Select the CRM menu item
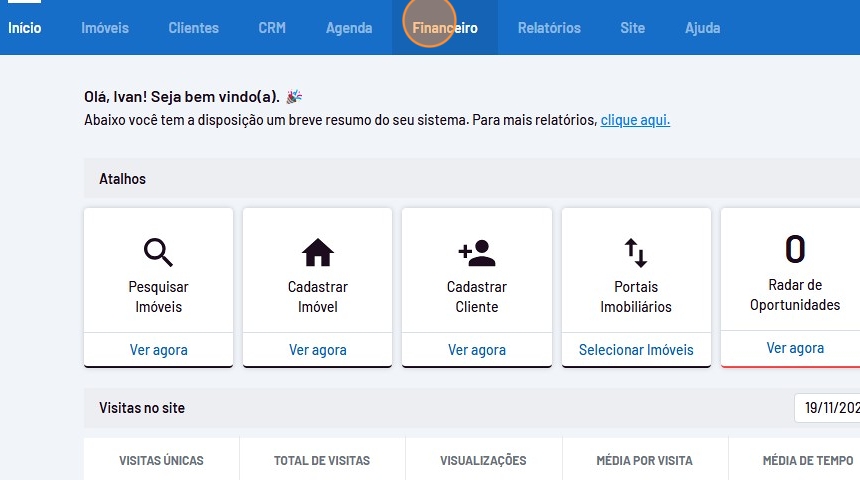 [272, 28]
